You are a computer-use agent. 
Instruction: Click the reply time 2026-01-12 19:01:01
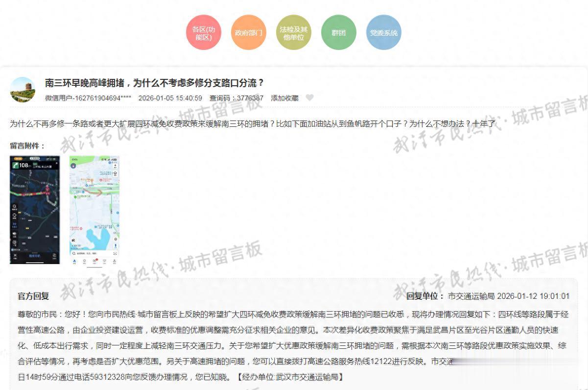533,296
